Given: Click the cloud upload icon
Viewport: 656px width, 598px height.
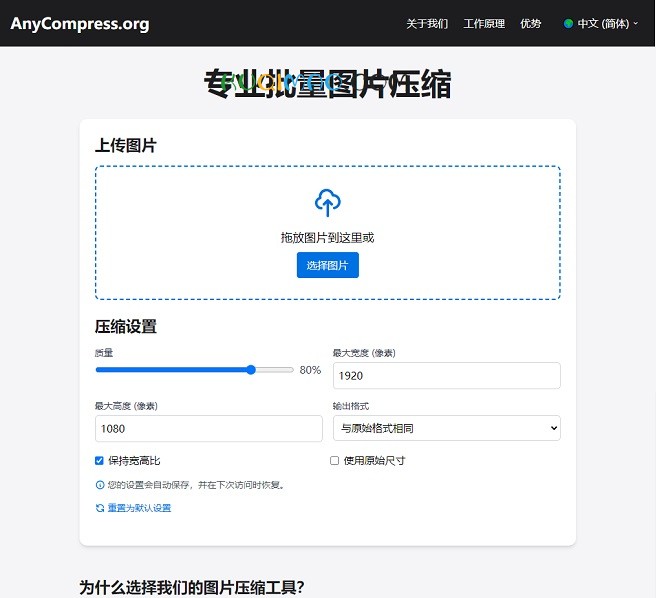Looking at the screenshot, I should [x=328, y=203].
